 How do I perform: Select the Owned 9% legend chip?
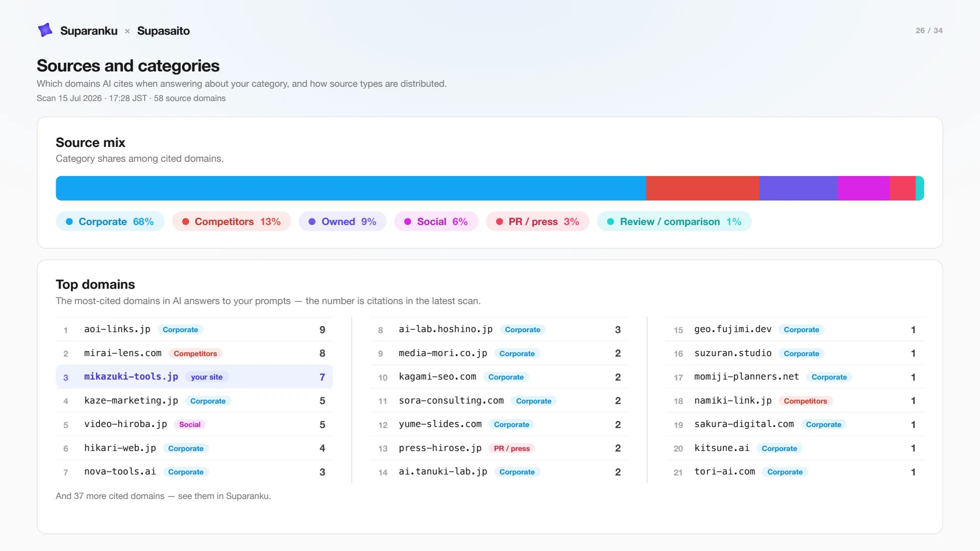(343, 221)
